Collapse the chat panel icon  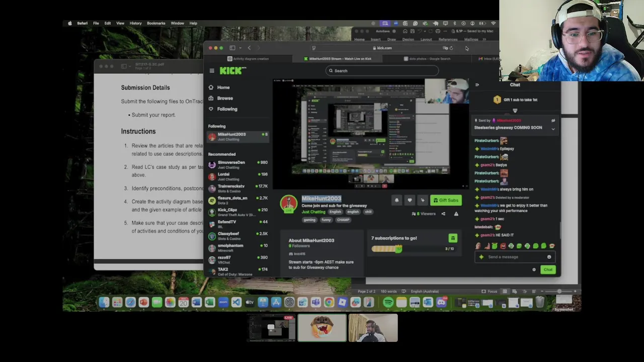point(477,85)
